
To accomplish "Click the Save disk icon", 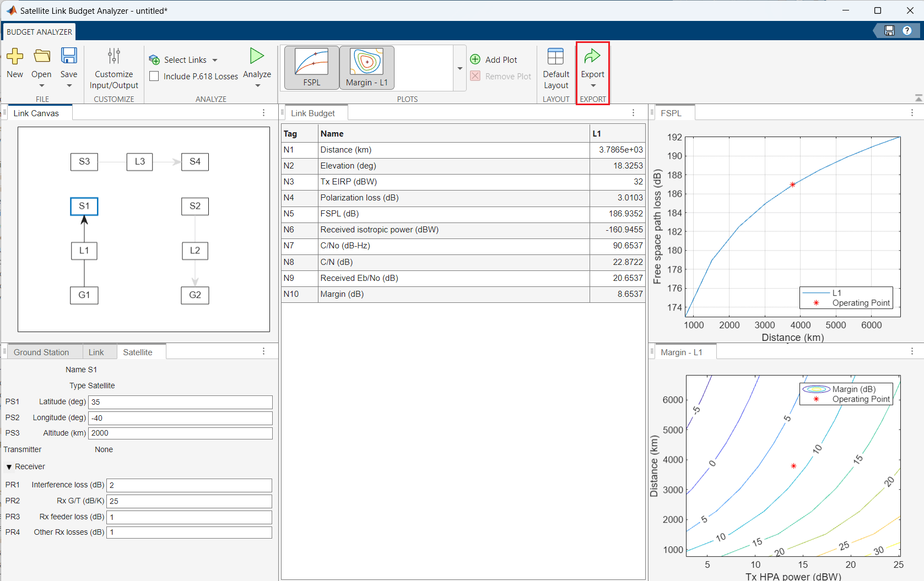I will tap(69, 56).
